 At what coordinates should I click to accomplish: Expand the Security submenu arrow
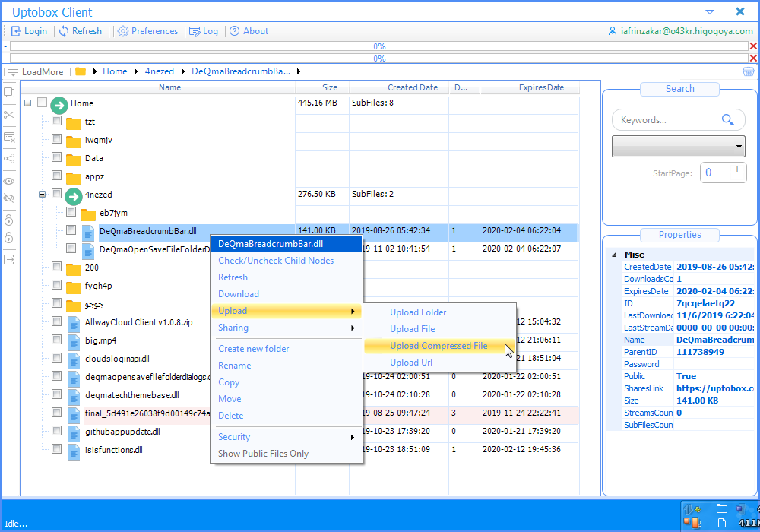pos(353,438)
